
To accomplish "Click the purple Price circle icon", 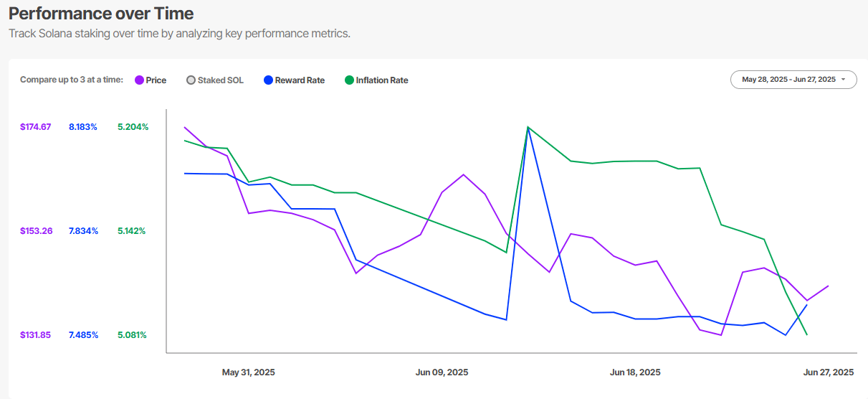I will click(x=139, y=80).
